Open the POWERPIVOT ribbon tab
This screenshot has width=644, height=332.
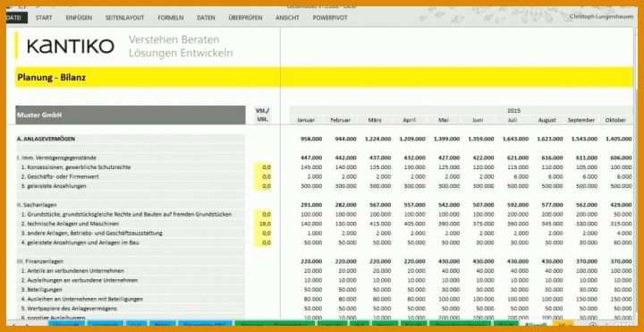click(x=330, y=18)
